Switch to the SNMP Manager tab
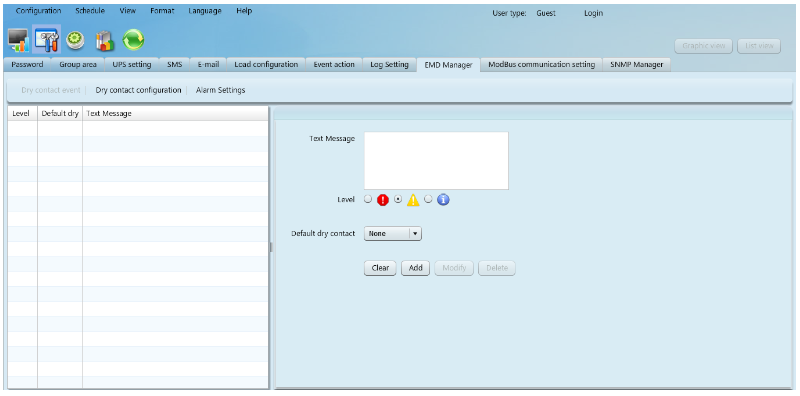Screen dimensions: 800x396 click(636, 65)
